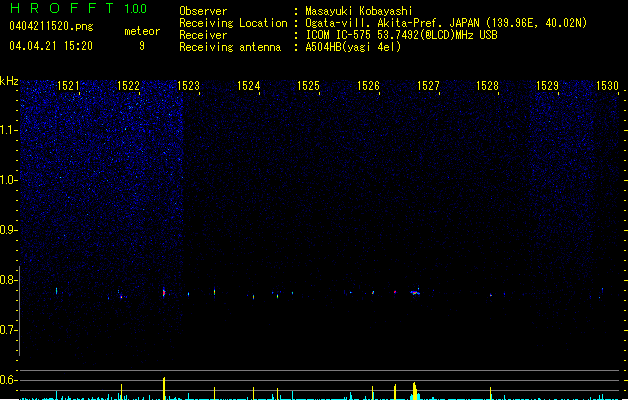The width and height of the screenshot is (629, 400).
Task: Click the 'Receiving Location' field label
Action: [x=233, y=23]
